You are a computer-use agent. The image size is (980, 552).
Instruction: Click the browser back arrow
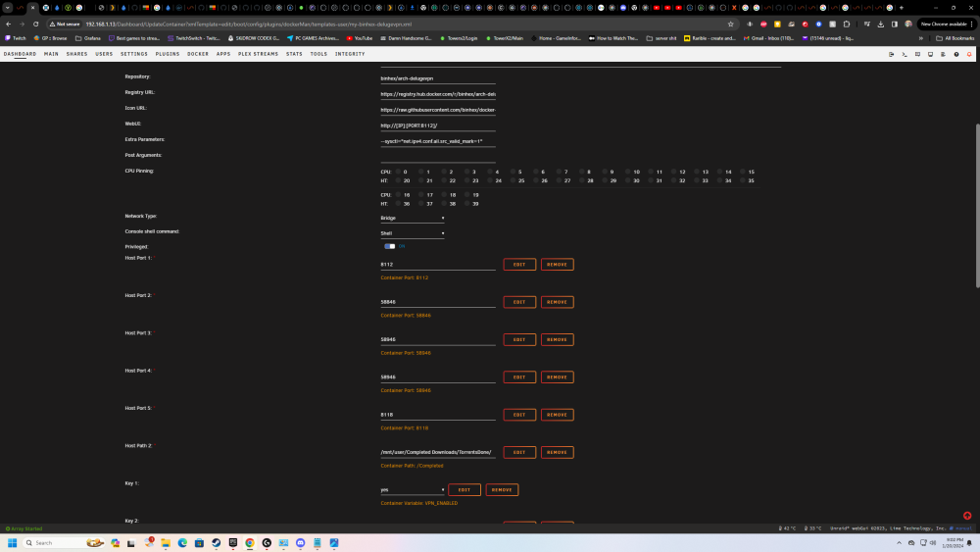8,24
